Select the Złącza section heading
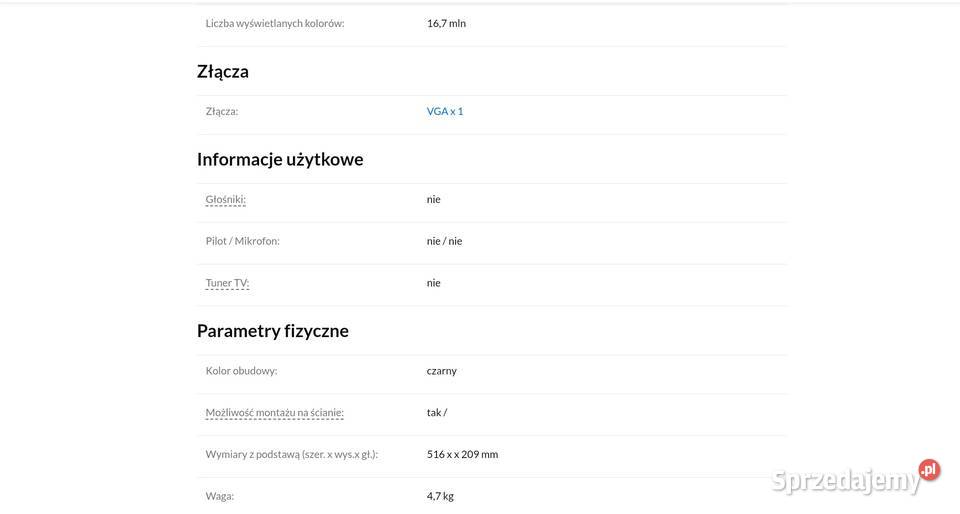Screen dimensions: 960x514 tap(223, 72)
